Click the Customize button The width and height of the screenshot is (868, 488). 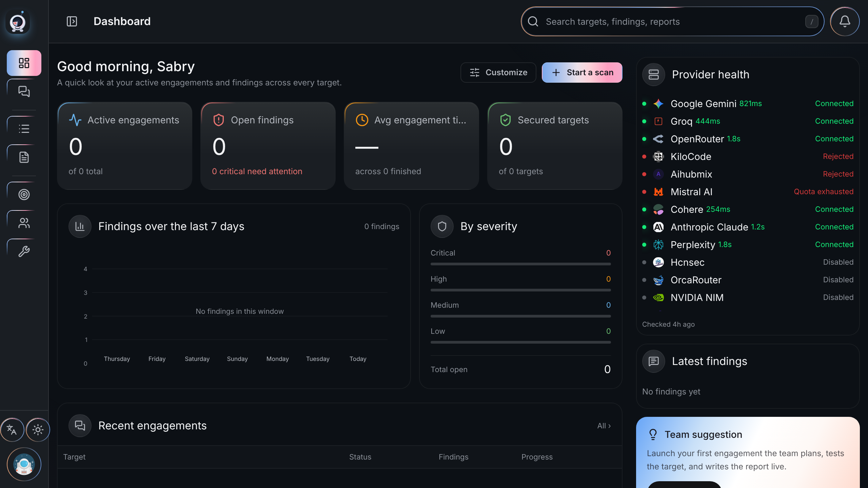498,73
